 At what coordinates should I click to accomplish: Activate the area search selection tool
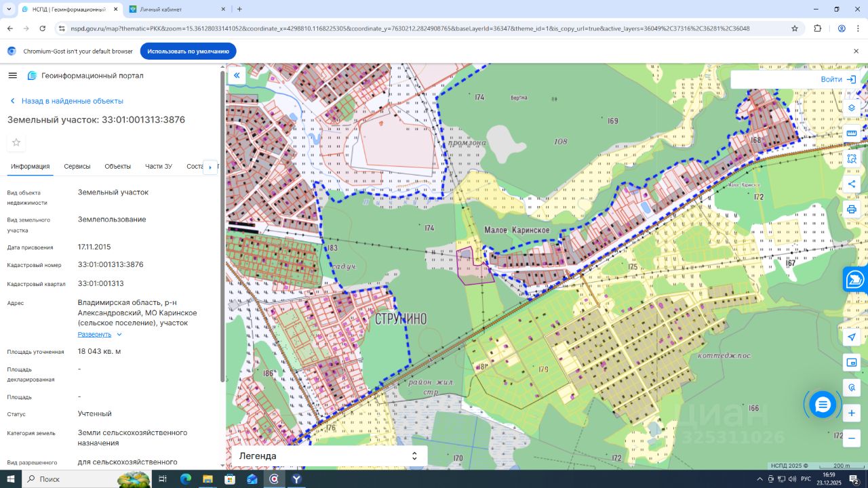pyautogui.click(x=852, y=159)
